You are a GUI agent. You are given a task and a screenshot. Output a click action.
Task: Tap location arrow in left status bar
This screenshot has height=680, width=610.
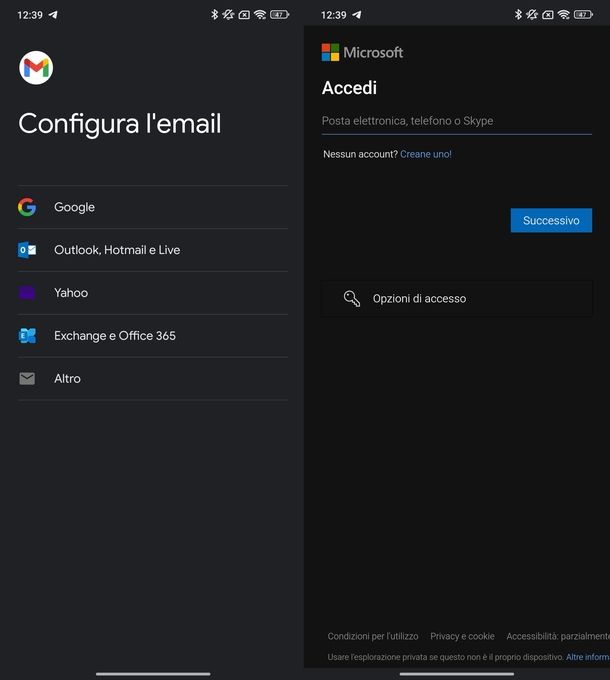[53, 15]
